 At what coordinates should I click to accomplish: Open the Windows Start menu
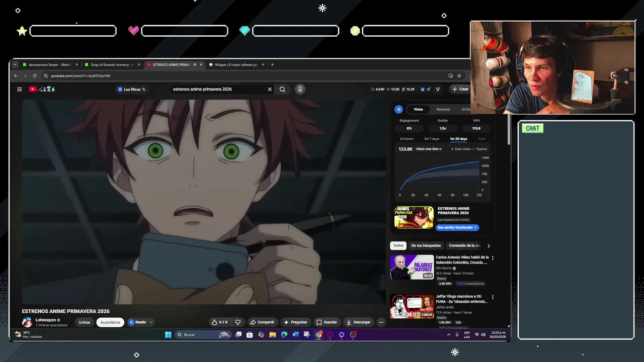pyautogui.click(x=169, y=334)
